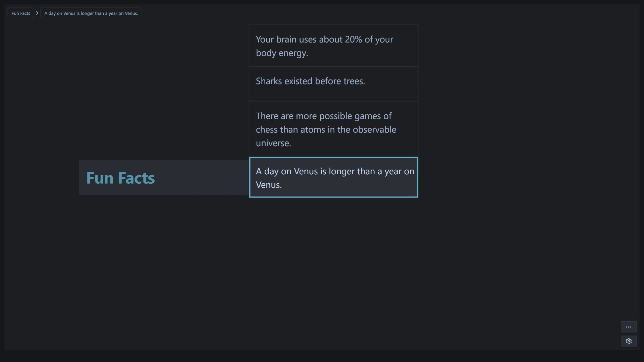Select the Fun Facts root node

(x=163, y=177)
